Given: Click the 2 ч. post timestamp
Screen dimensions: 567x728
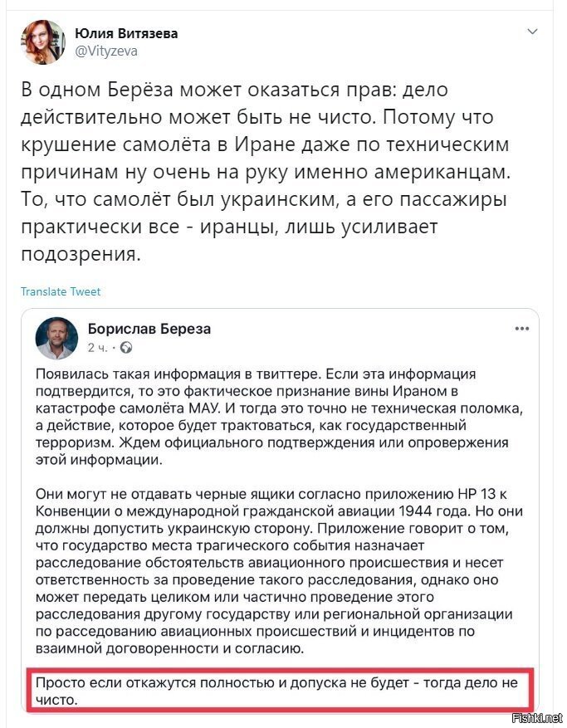Looking at the screenshot, I should (x=97, y=348).
